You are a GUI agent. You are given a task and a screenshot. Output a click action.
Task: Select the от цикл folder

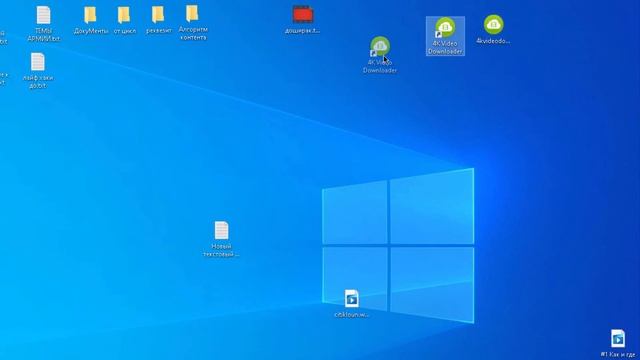[x=124, y=20]
